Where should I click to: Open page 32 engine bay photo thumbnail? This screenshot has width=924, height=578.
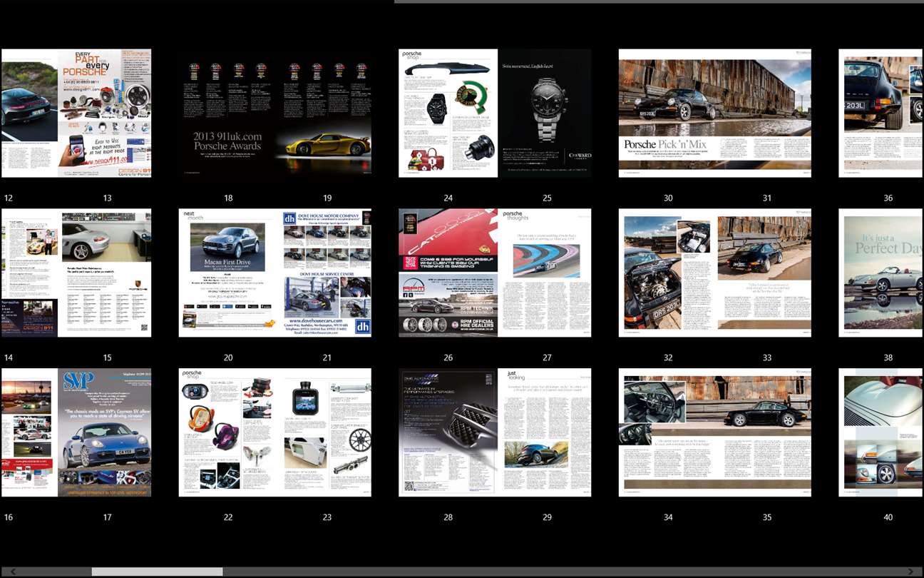coord(667,273)
